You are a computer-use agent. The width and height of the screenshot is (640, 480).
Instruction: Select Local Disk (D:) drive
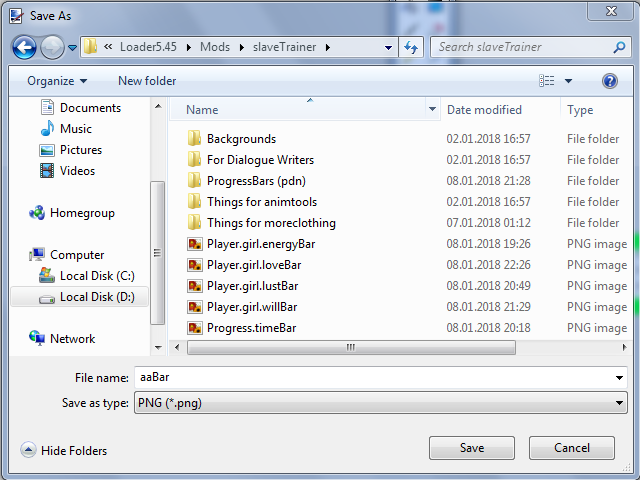point(96,297)
